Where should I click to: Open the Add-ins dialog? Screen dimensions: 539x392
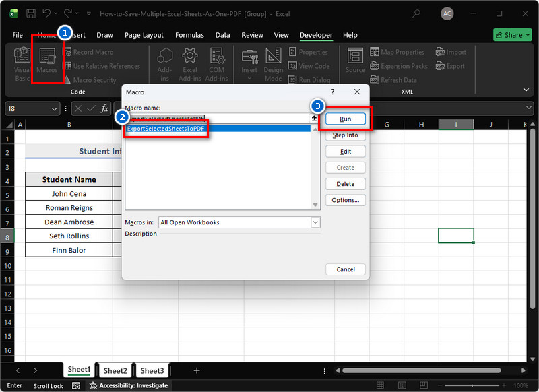click(x=164, y=64)
